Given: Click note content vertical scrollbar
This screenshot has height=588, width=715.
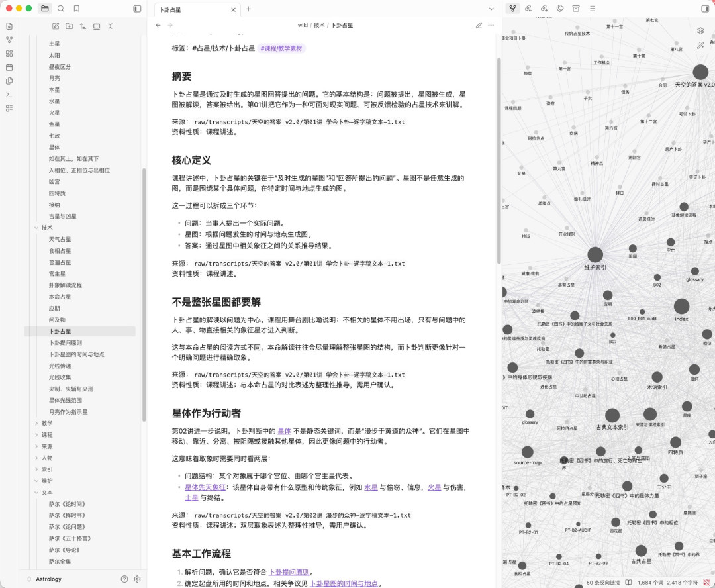Looking at the screenshot, I should (499, 160).
